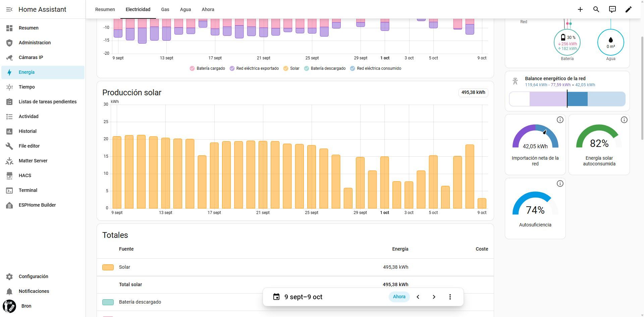
Task: Open the assistant chat icon
Action: coord(612,9)
